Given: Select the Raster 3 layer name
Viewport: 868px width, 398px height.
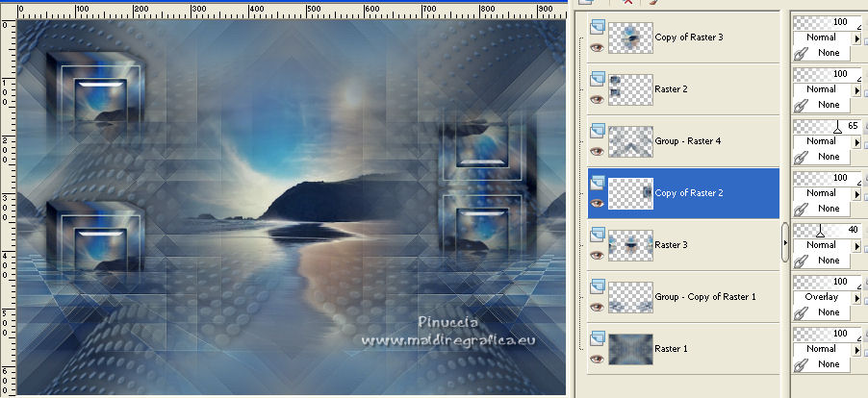Looking at the screenshot, I should (x=671, y=245).
